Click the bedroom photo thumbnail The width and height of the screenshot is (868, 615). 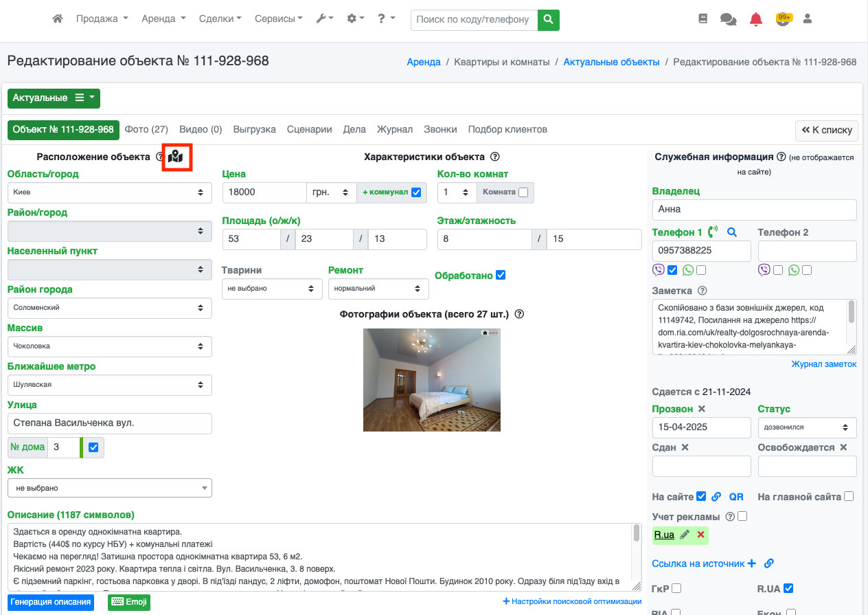coord(431,379)
